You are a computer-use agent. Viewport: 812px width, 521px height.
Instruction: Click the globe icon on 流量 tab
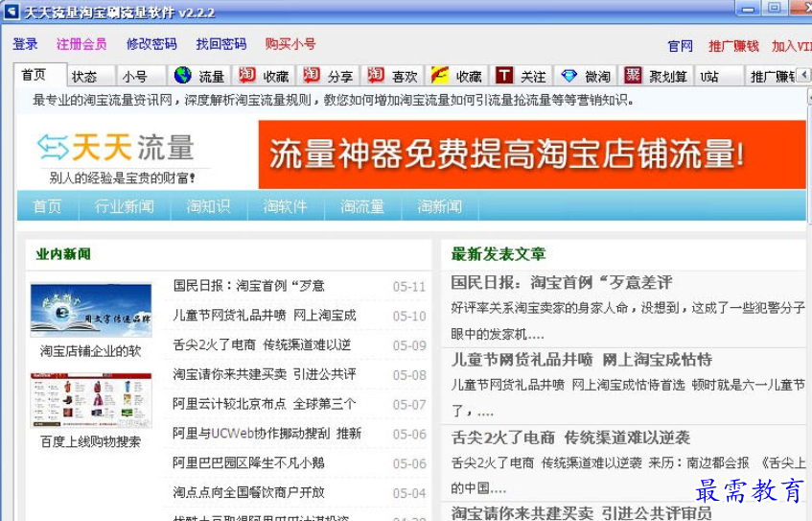click(183, 75)
